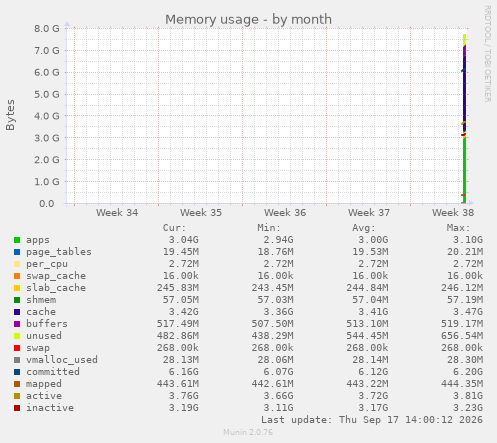Click the '0.0' y-axis label
497x443 pixels.
tap(47, 203)
